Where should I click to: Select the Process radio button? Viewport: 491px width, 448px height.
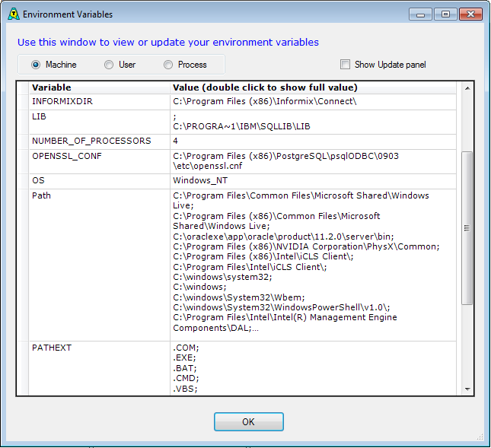point(168,65)
